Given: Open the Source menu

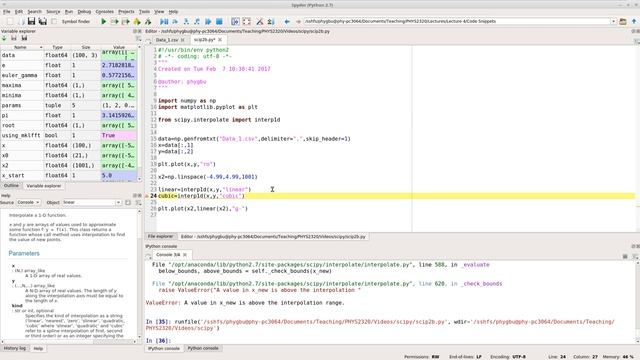Looking at the screenshot, I should pos(53,11).
